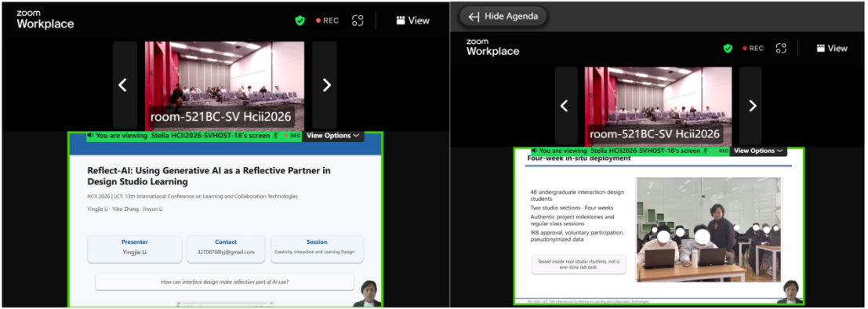The image size is (868, 309).
Task: Click '48 undergraduate interaction-design students' text
Action: (577, 195)
